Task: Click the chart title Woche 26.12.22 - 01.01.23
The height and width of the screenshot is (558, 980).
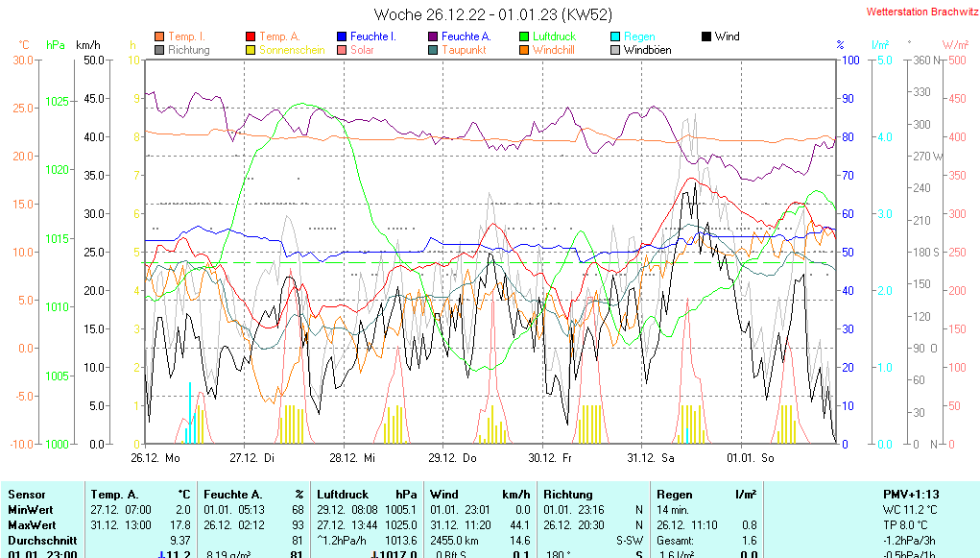Action: (x=492, y=14)
